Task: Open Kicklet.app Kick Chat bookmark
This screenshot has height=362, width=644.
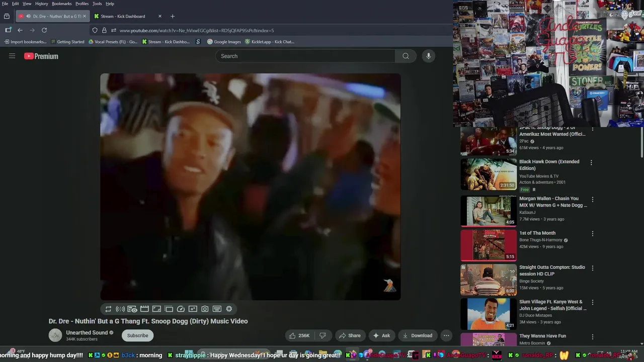Action: pyautogui.click(x=270, y=42)
